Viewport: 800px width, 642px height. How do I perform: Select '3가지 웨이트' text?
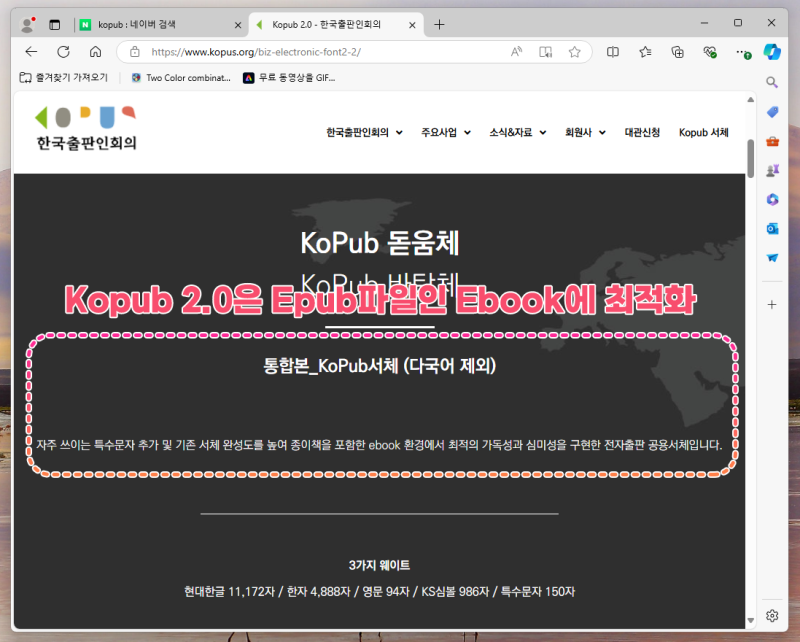pyautogui.click(x=379, y=565)
